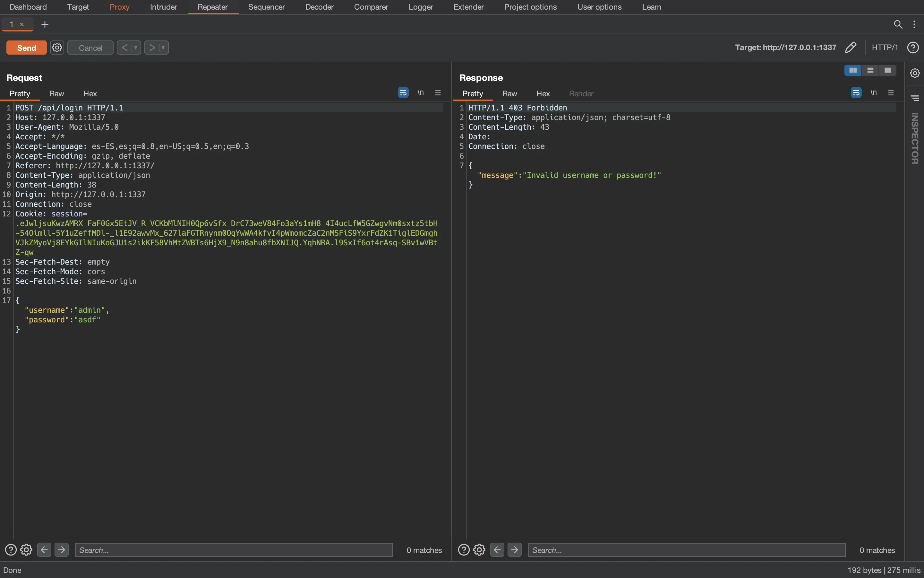Click the Response search field
This screenshot has width=924, height=578.
(x=687, y=550)
